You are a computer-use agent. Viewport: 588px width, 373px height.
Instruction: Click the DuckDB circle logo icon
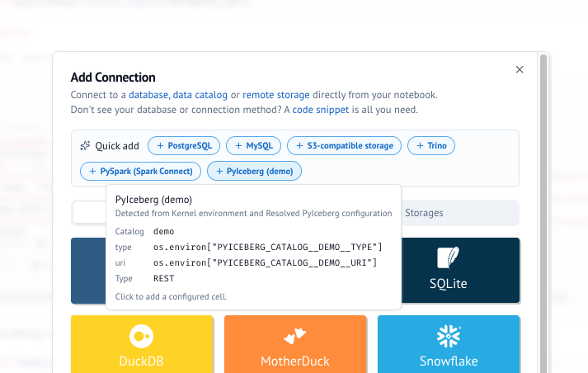[141, 336]
